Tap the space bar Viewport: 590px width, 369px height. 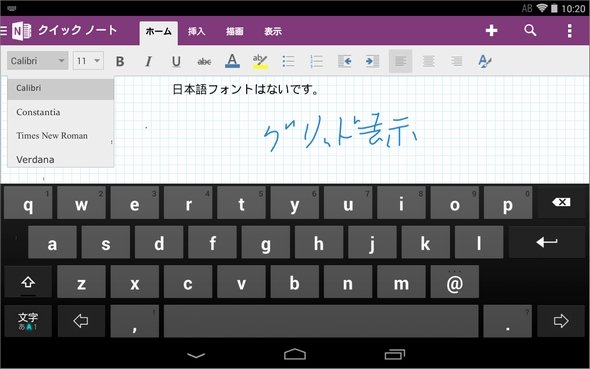pos(321,321)
